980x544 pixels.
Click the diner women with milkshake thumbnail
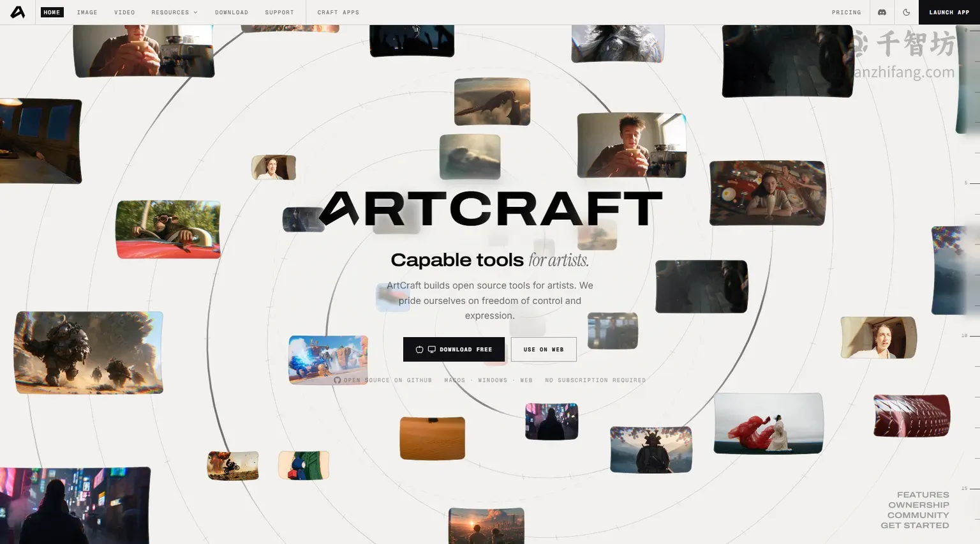pos(768,193)
